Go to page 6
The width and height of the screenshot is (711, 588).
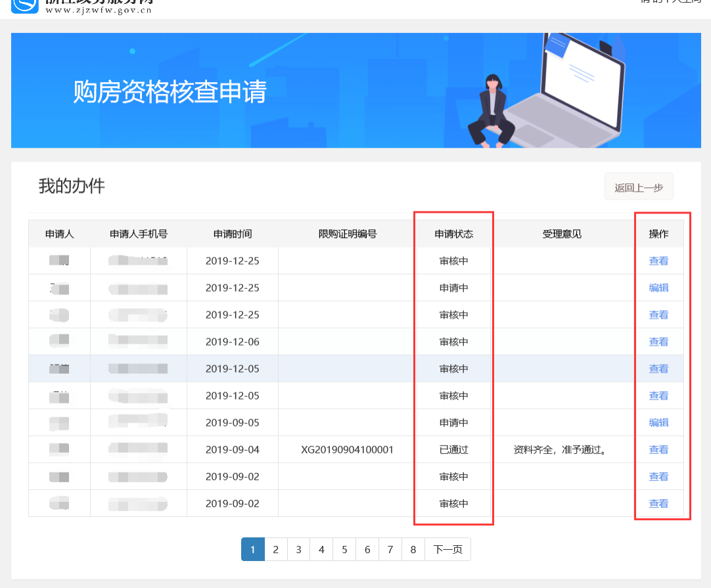(x=367, y=549)
